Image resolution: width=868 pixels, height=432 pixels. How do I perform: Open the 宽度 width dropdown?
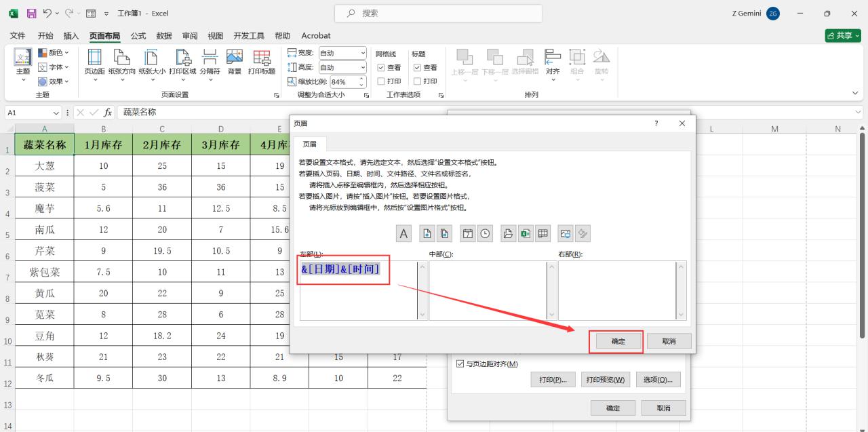[x=363, y=53]
